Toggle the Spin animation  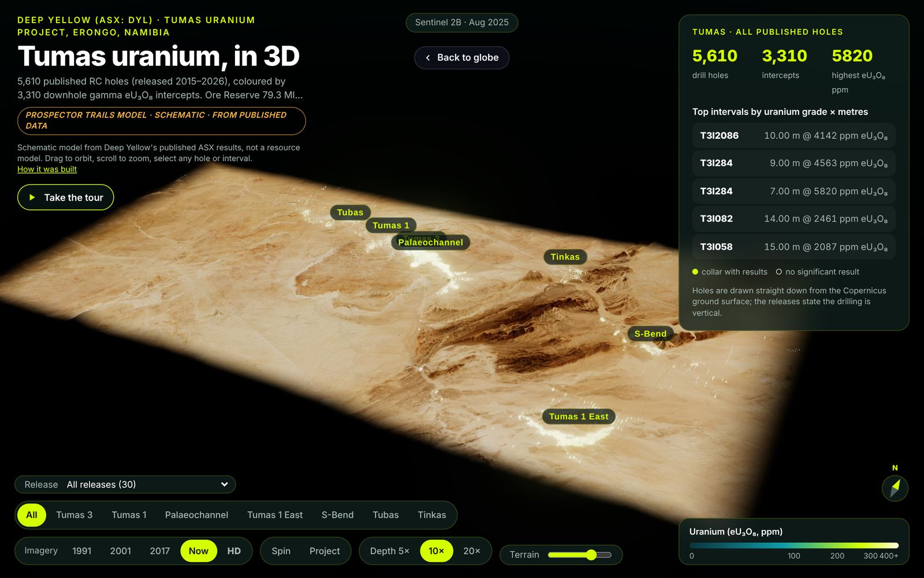[281, 551]
